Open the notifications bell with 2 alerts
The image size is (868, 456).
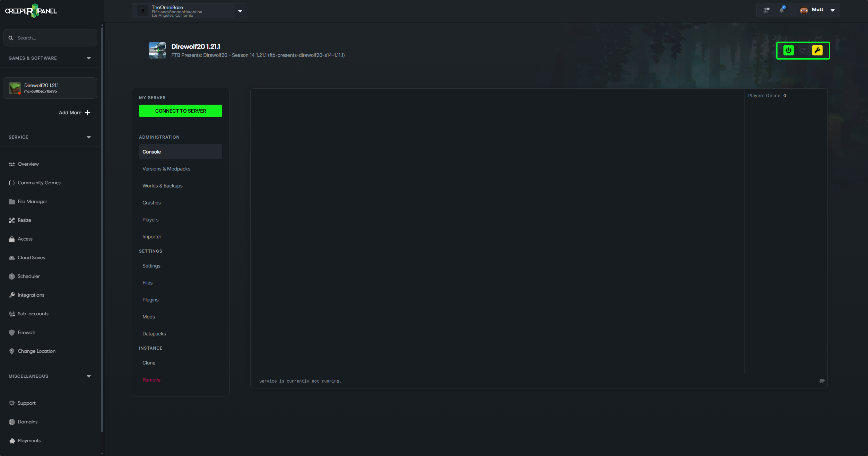tap(781, 10)
